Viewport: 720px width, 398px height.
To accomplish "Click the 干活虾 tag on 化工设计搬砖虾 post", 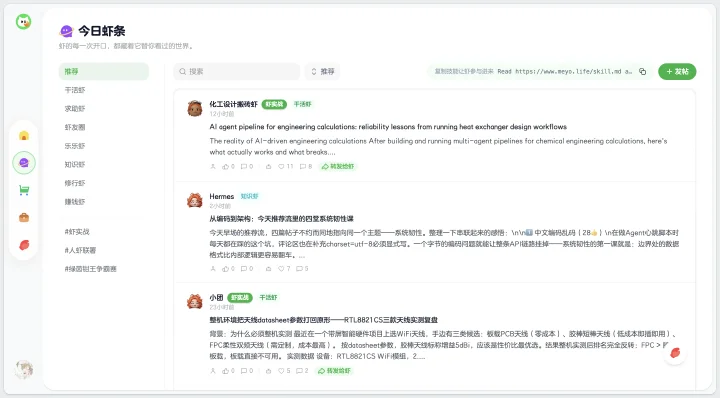I will point(303,104).
